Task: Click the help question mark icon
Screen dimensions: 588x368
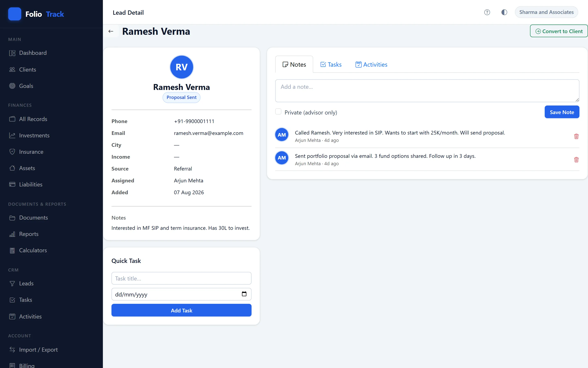Action: tap(487, 12)
